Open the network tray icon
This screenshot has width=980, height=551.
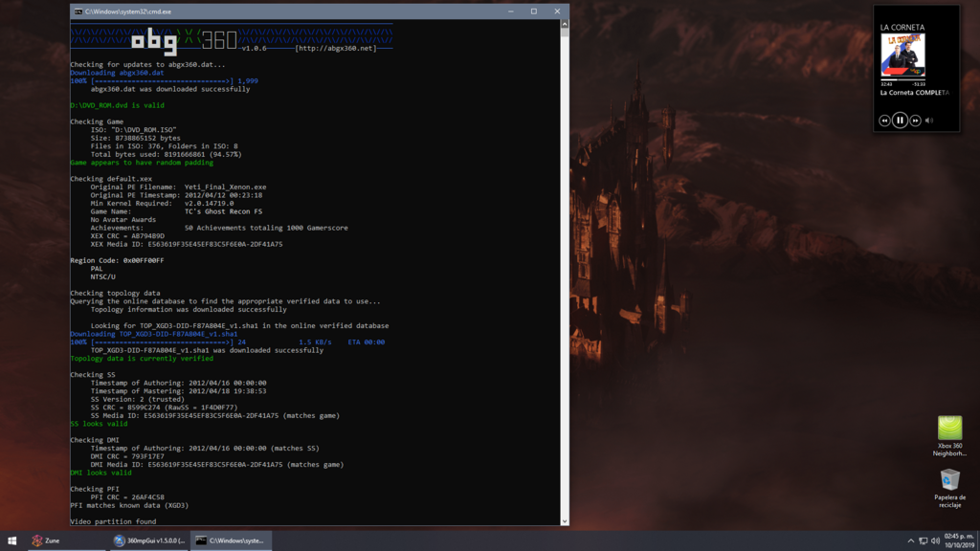(924, 541)
